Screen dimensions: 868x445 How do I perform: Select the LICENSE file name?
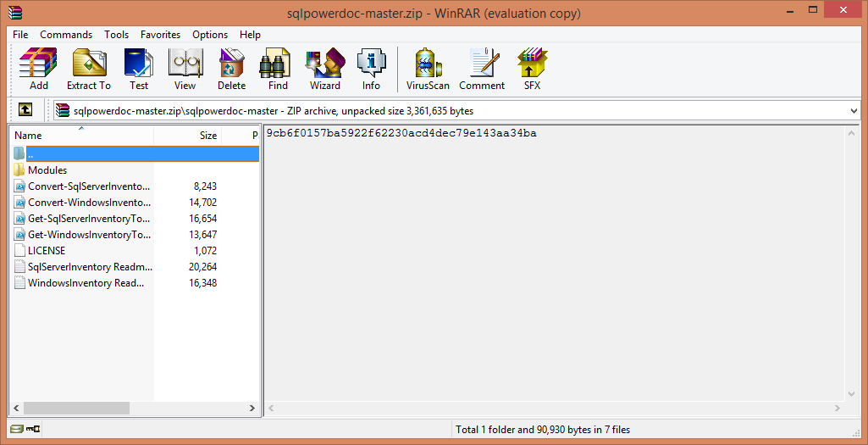47,251
